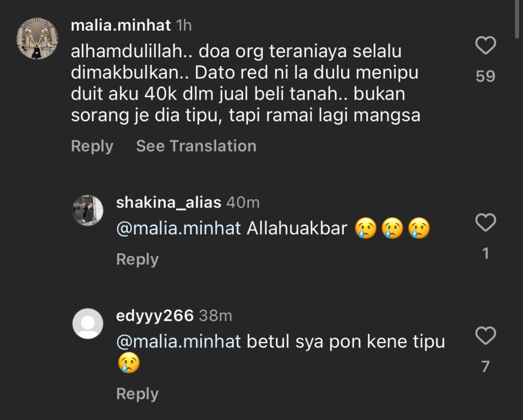Like malia.minhat's comment with heart icon

pyautogui.click(x=485, y=45)
